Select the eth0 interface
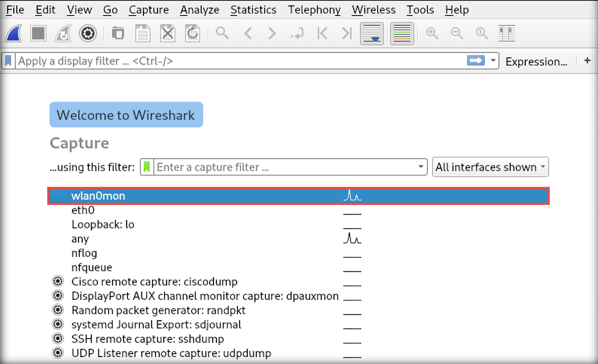The image size is (598, 364). 299,210
